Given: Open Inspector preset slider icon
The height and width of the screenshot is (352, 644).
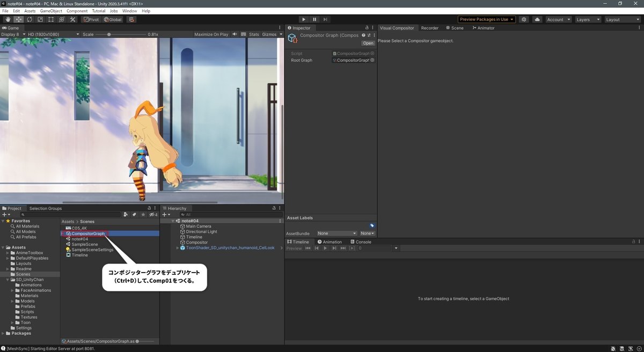Looking at the screenshot, I should click(x=368, y=36).
